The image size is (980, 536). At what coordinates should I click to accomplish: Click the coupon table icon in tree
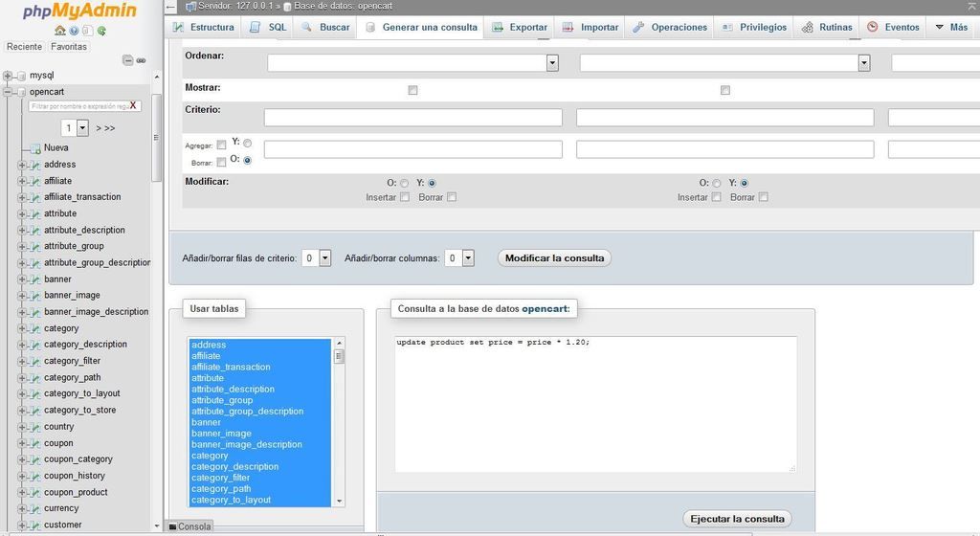(35, 443)
